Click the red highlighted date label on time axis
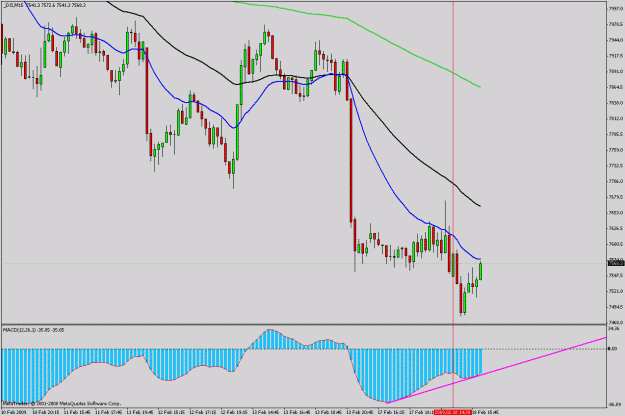Screen dimensions: 625x416 453,412
